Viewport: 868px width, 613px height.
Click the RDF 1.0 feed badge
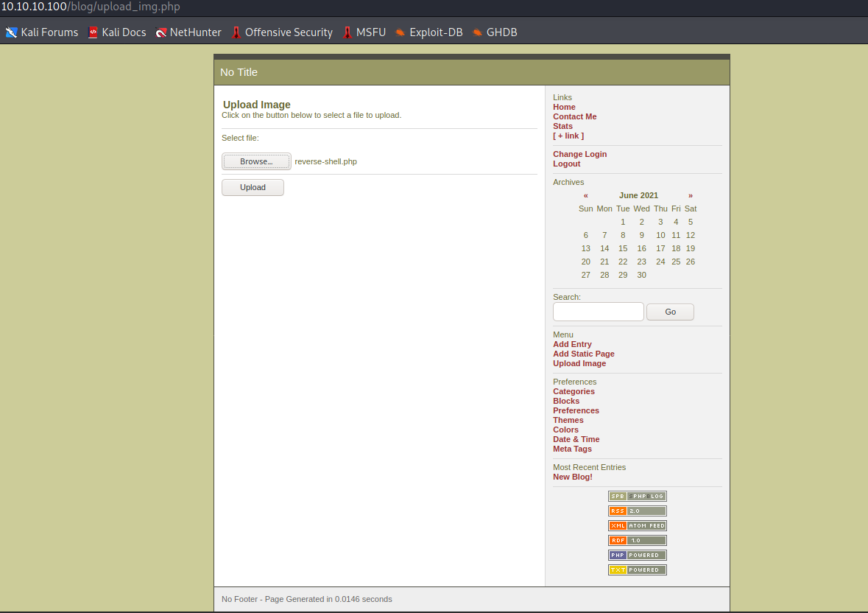[x=637, y=541]
